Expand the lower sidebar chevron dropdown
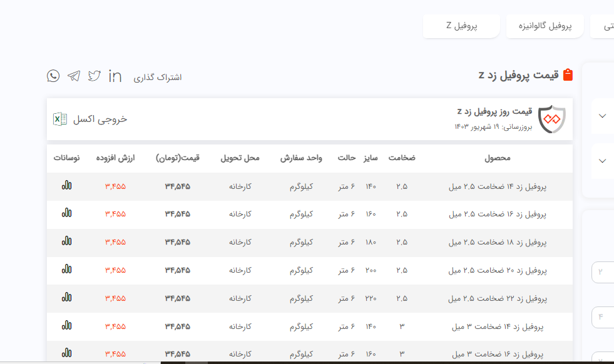The width and height of the screenshot is (614, 364). pyautogui.click(x=603, y=161)
